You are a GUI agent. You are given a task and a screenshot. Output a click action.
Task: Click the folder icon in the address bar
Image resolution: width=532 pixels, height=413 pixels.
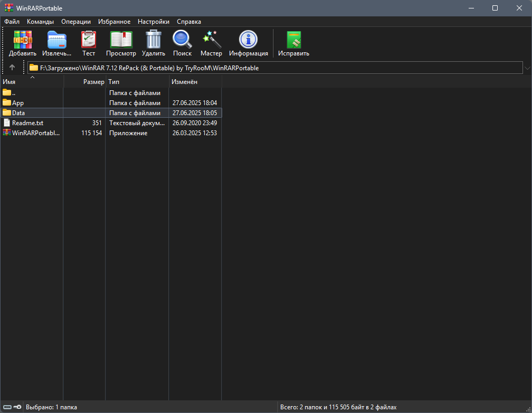point(34,68)
